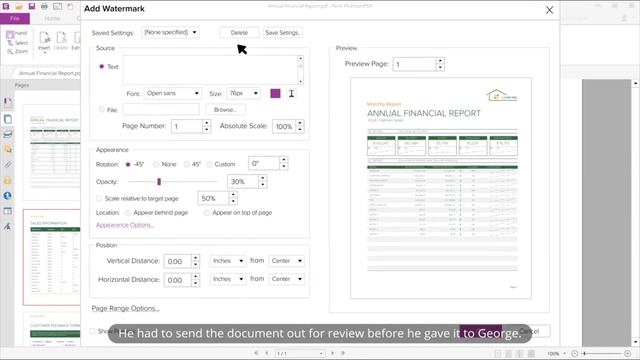
Task: Click in the watermark Text input box
Action: [210, 70]
